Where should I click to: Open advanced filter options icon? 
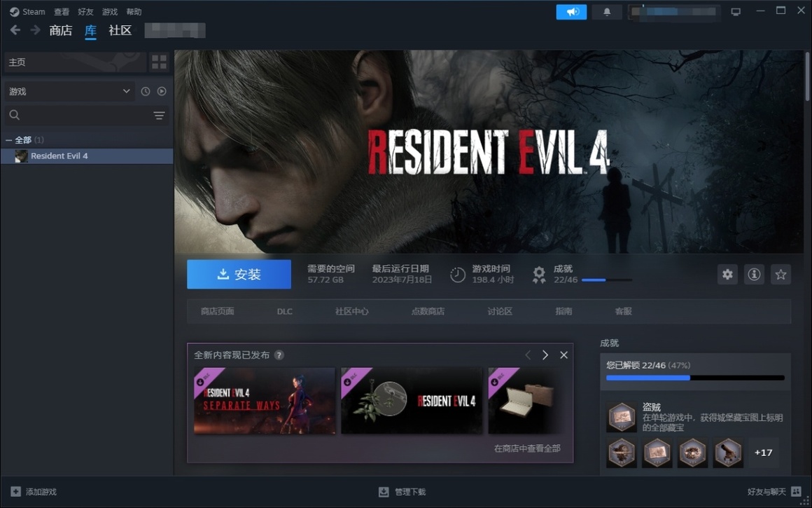click(159, 115)
